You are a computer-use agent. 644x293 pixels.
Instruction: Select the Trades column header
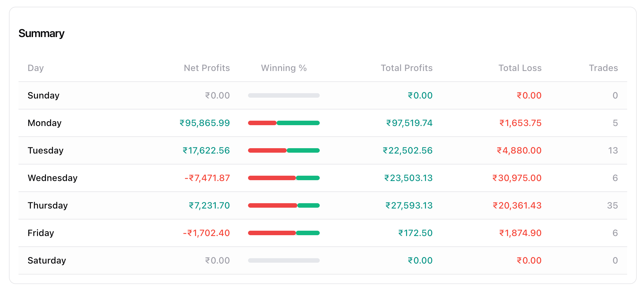point(603,68)
